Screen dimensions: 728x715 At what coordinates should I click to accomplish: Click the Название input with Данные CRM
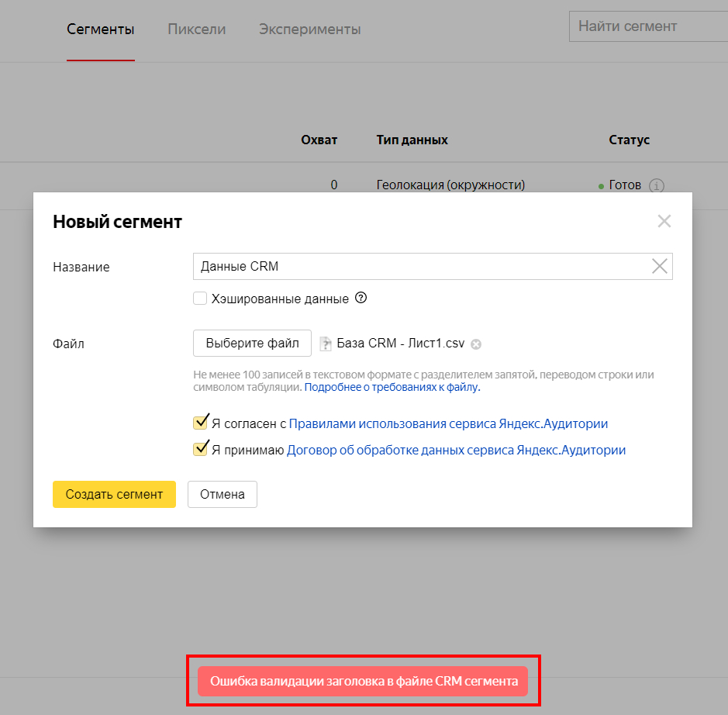419,267
